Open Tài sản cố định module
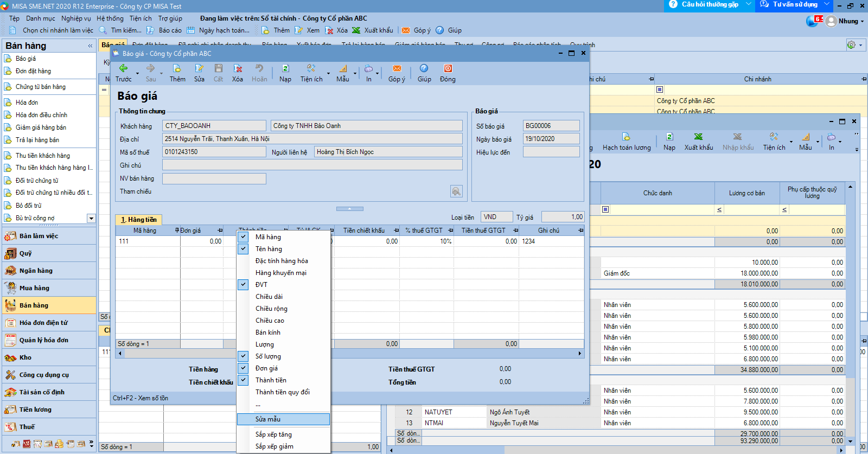Screen dimensions: 868x454 point(49,392)
